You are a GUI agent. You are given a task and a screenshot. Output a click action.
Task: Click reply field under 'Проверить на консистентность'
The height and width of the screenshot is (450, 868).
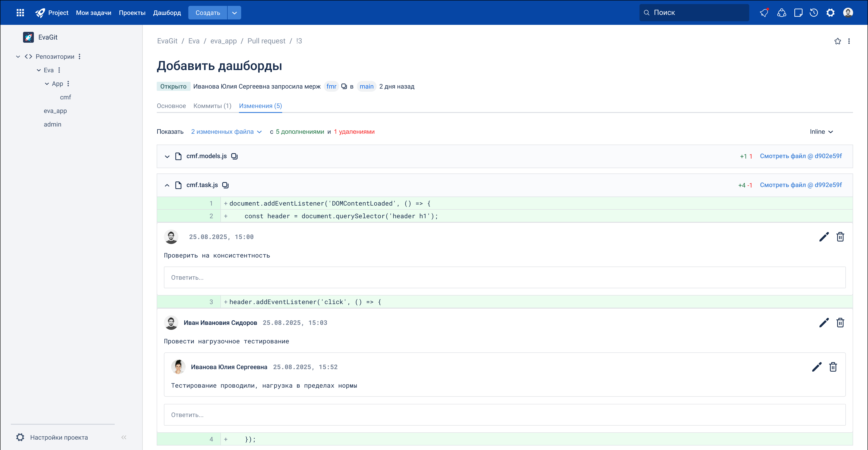(504, 277)
